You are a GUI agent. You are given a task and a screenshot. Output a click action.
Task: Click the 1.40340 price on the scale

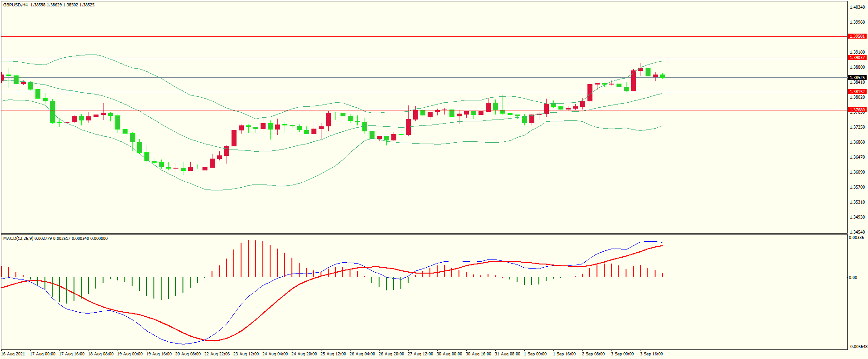(x=857, y=7)
